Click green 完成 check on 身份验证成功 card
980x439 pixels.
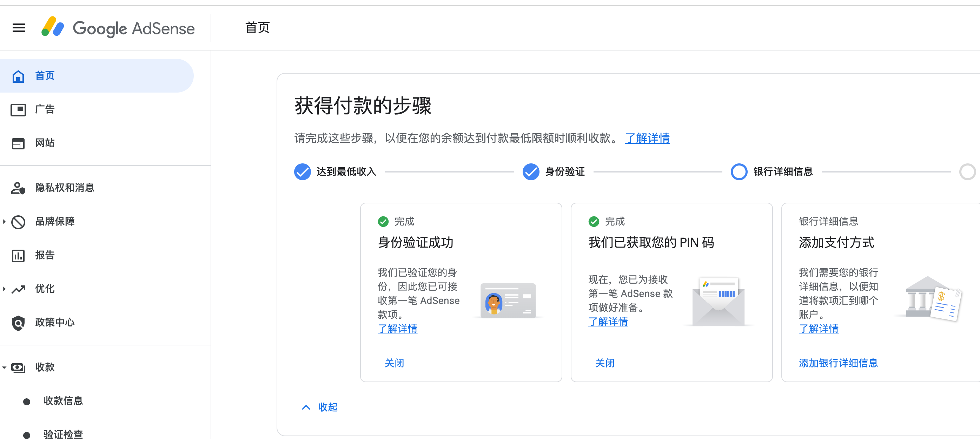click(x=383, y=221)
